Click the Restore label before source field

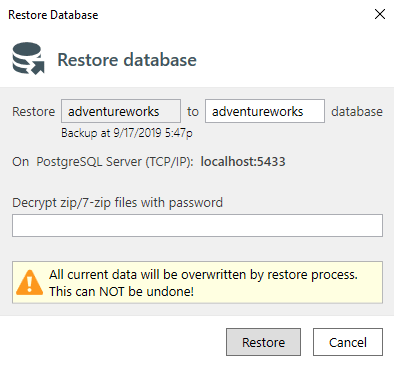[34, 111]
